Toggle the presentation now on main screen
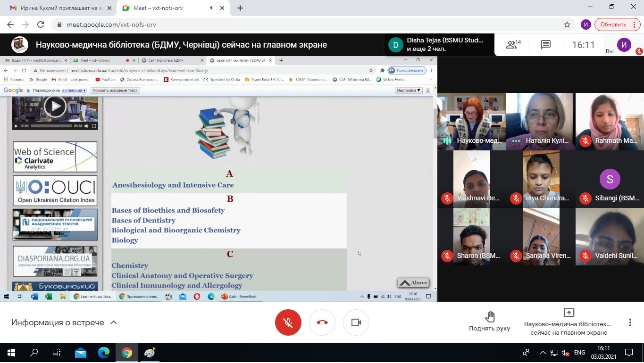This screenshot has height=363, width=644. point(569,322)
